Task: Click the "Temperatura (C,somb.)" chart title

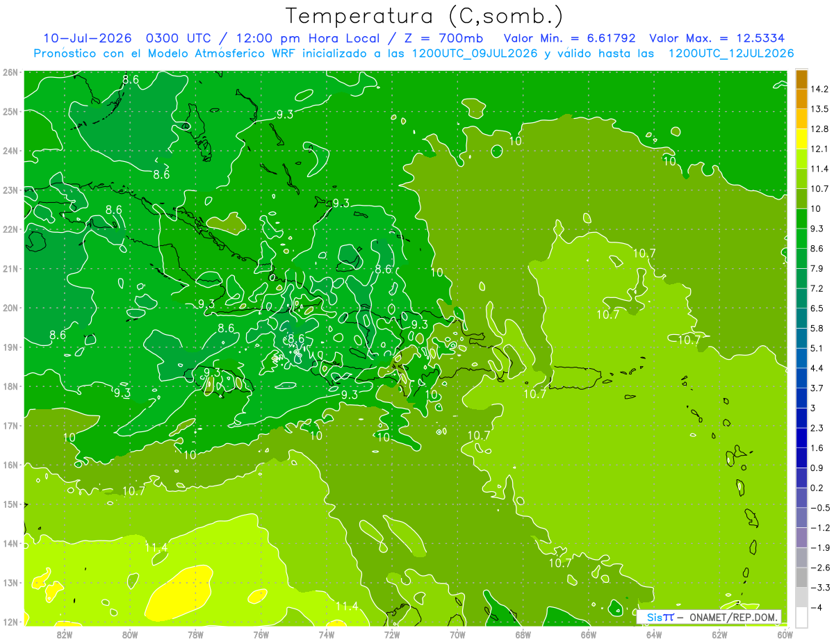Action: [425, 16]
